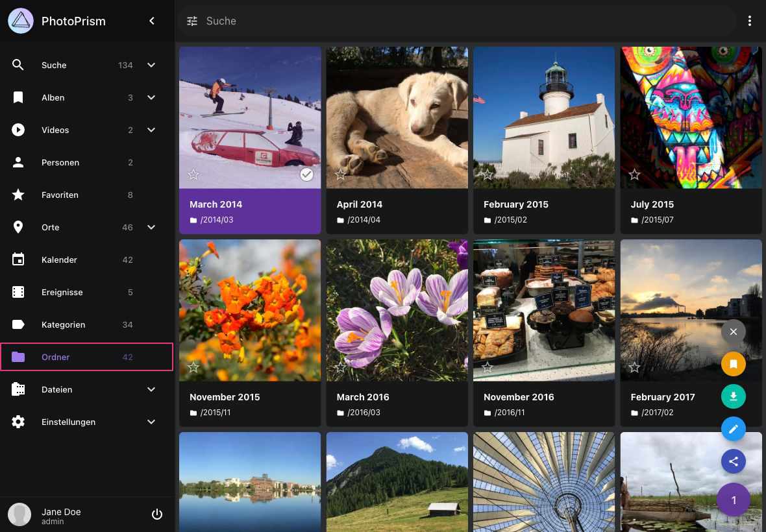Expand the Einstellungen submenu chevron
This screenshot has height=532, width=766.
[x=151, y=422]
